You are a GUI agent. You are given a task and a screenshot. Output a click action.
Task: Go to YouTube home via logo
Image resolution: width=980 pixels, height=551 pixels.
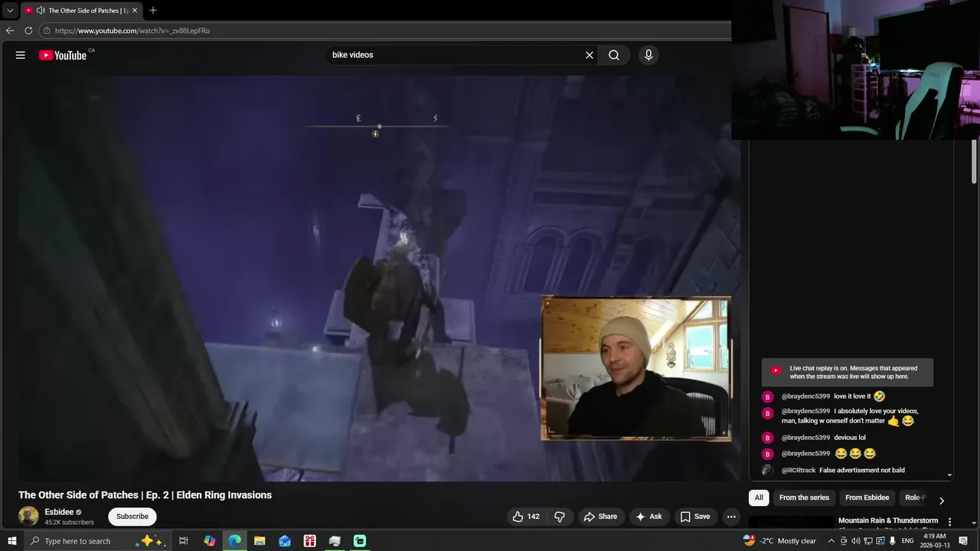click(63, 55)
